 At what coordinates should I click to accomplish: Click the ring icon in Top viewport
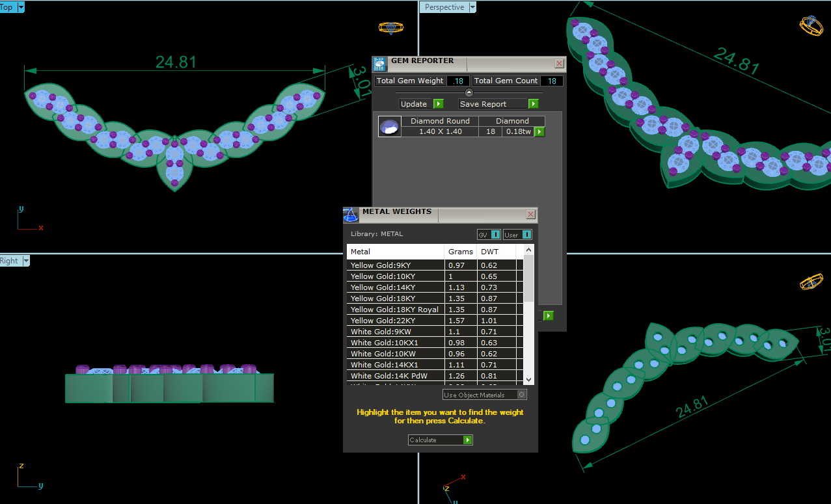(390, 27)
